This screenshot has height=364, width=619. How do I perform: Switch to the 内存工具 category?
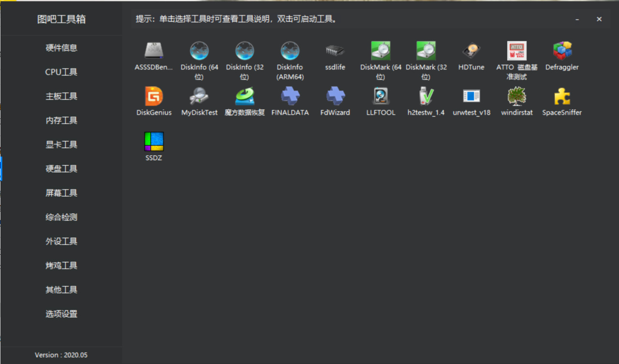click(x=61, y=120)
